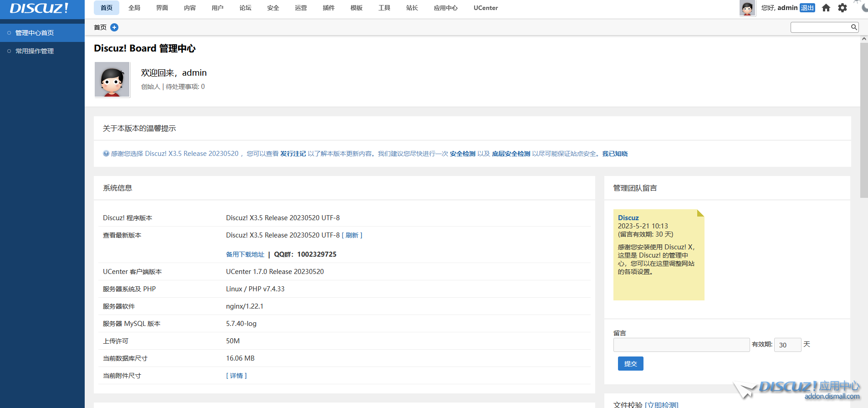This screenshot has width=868, height=408.
Task: Click the 留言 message input field
Action: tap(681, 345)
